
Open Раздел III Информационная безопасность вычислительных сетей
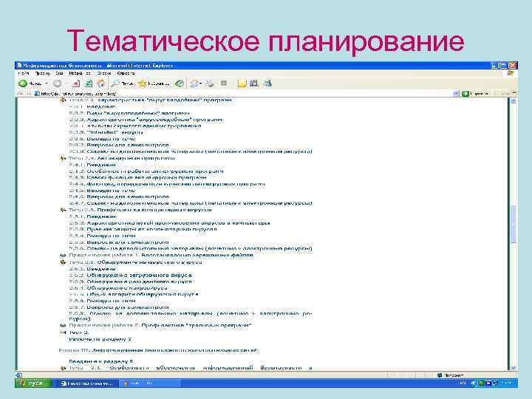(159, 350)
